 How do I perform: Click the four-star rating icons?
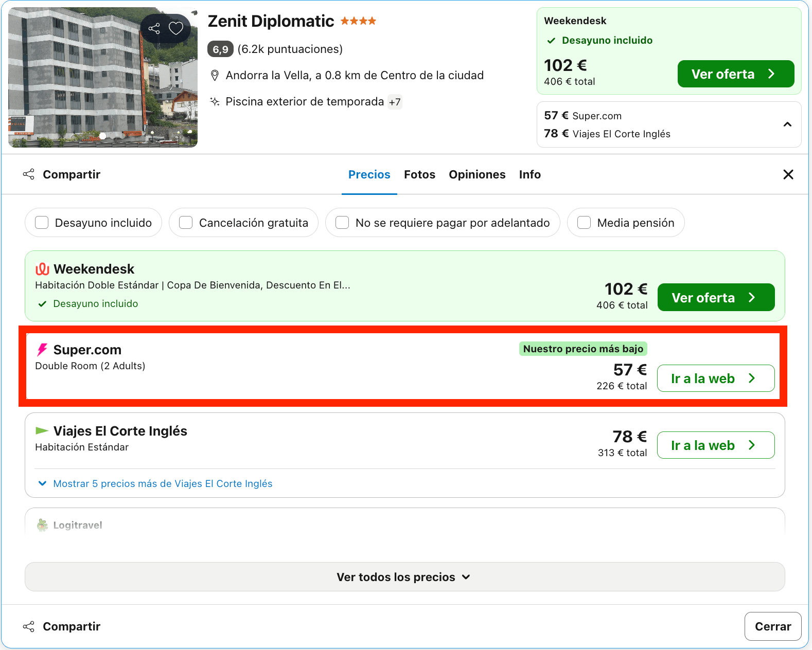[x=358, y=21]
